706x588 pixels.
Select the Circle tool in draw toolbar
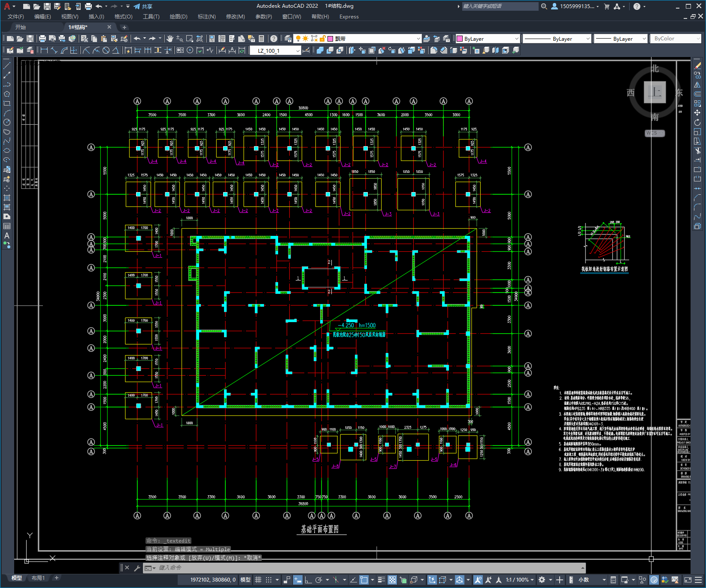pos(7,122)
